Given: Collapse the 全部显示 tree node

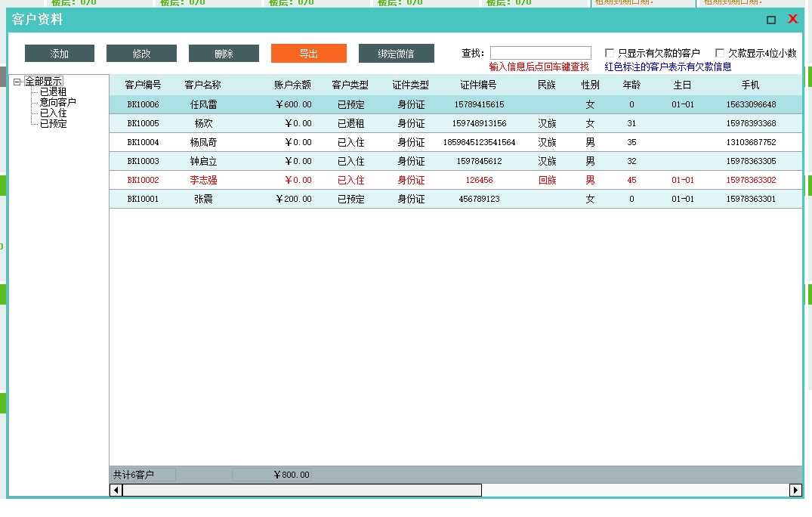Looking at the screenshot, I should pos(17,82).
